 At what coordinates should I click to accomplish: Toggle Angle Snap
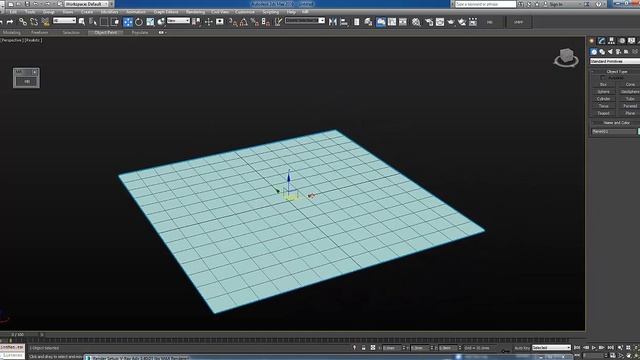click(x=244, y=22)
